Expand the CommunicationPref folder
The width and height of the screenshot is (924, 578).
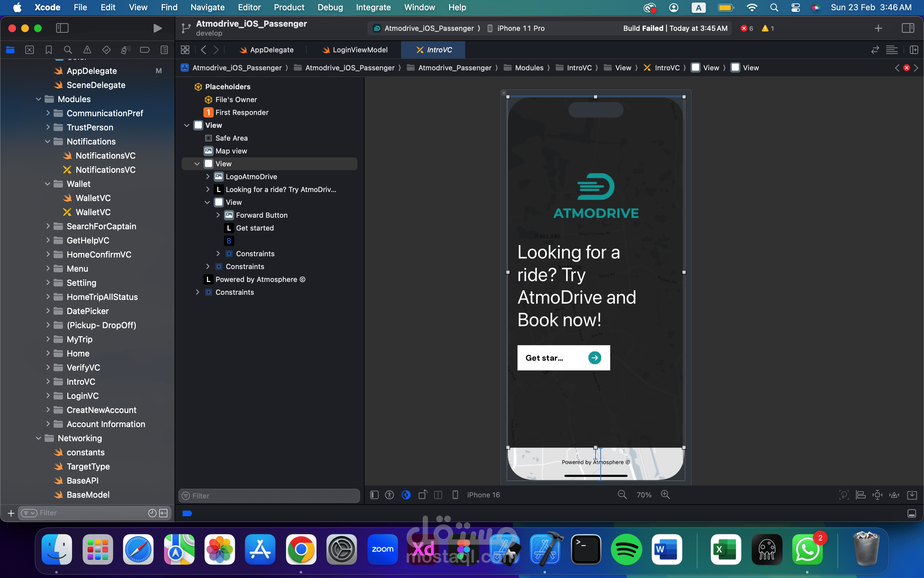48,113
